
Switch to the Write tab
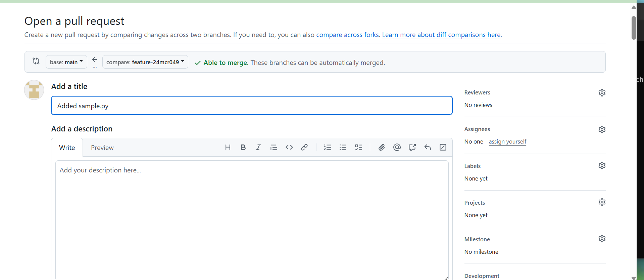(67, 148)
